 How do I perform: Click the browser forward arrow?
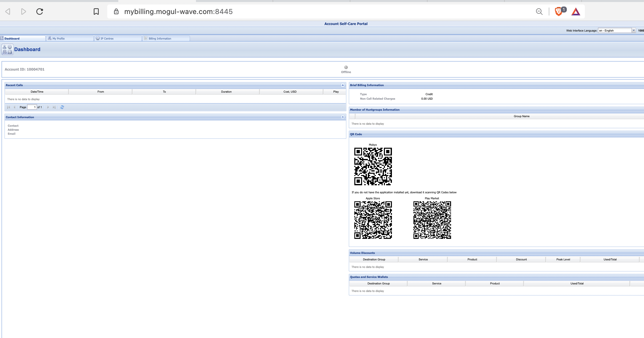(x=24, y=12)
